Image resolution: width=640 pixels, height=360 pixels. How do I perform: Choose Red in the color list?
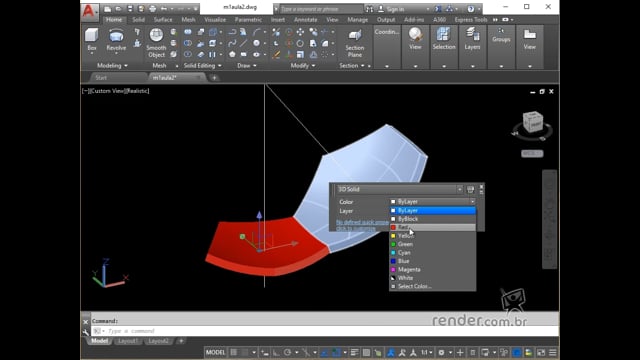tap(433, 227)
